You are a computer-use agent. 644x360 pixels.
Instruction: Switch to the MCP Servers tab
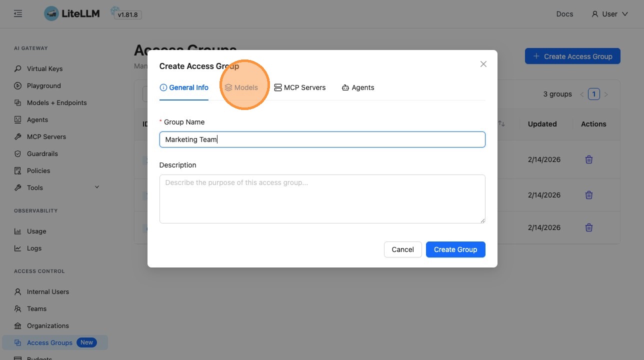pos(299,87)
